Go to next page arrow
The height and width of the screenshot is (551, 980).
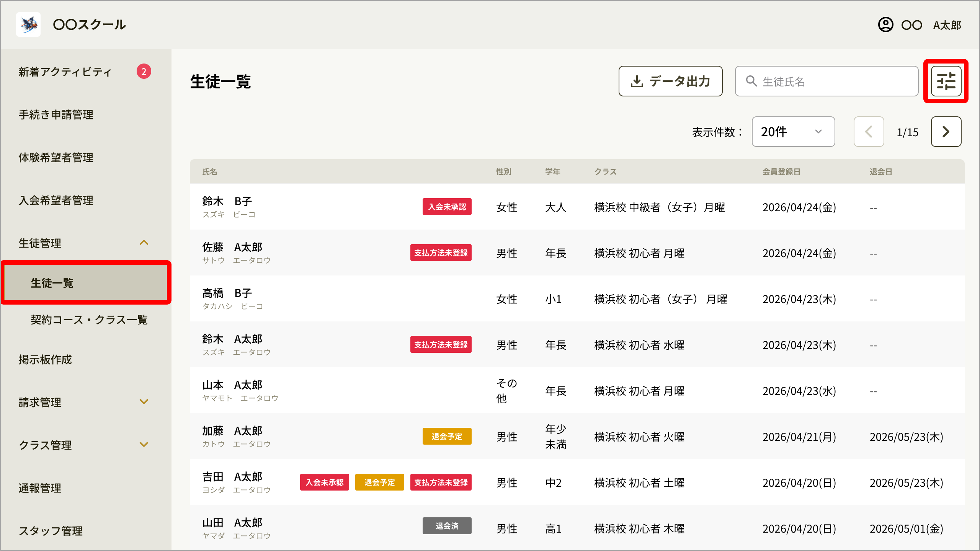click(x=946, y=132)
